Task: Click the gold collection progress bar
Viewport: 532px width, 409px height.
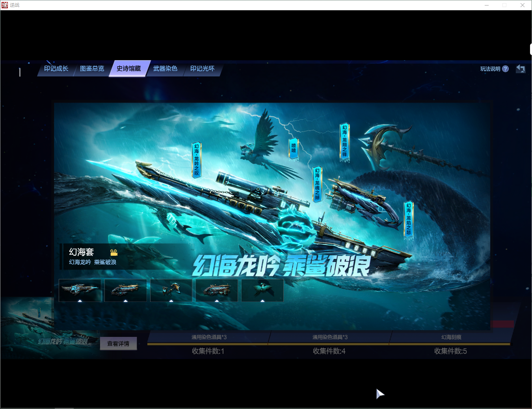Action: [x=329, y=344]
